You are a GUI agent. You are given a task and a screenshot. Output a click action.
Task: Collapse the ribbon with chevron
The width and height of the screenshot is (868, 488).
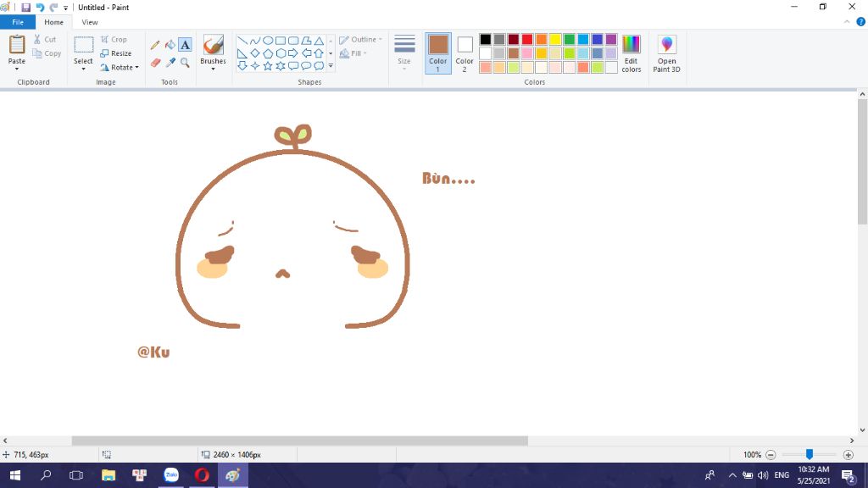847,22
